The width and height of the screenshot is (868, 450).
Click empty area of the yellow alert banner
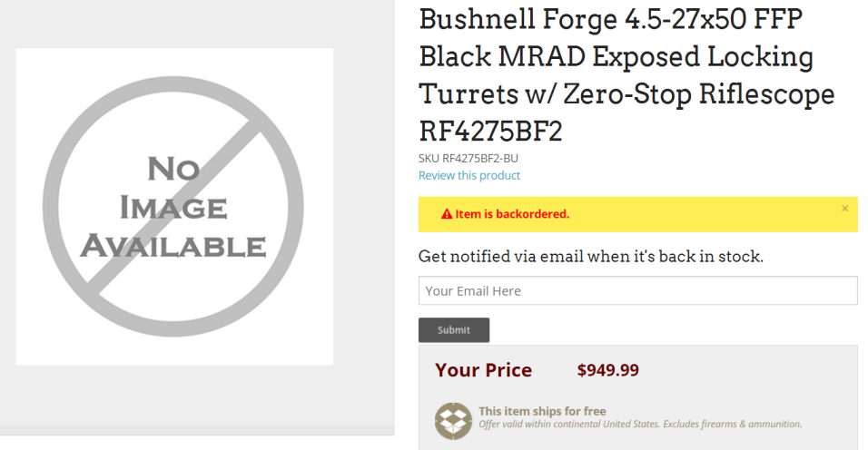703,214
